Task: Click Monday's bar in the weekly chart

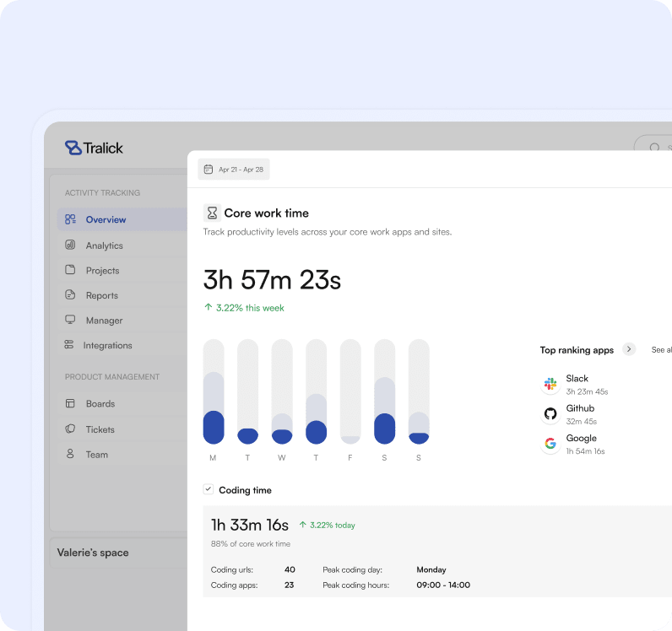Action: coord(214,392)
